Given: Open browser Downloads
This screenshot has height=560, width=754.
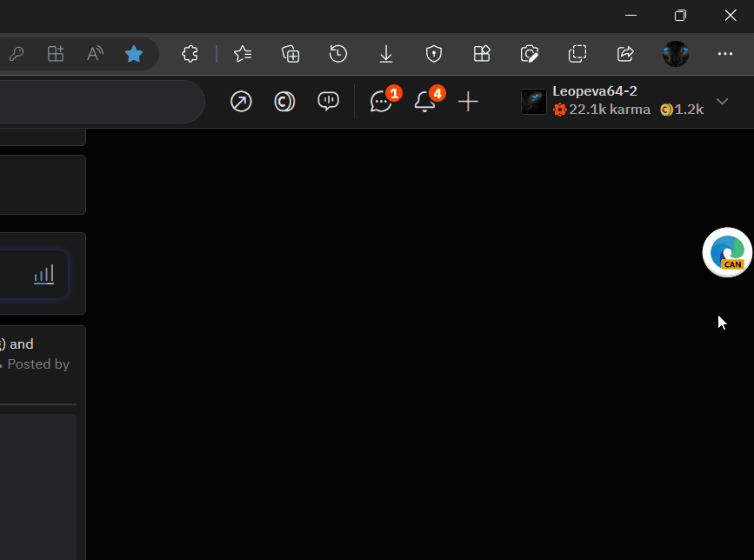Looking at the screenshot, I should pyautogui.click(x=386, y=54).
